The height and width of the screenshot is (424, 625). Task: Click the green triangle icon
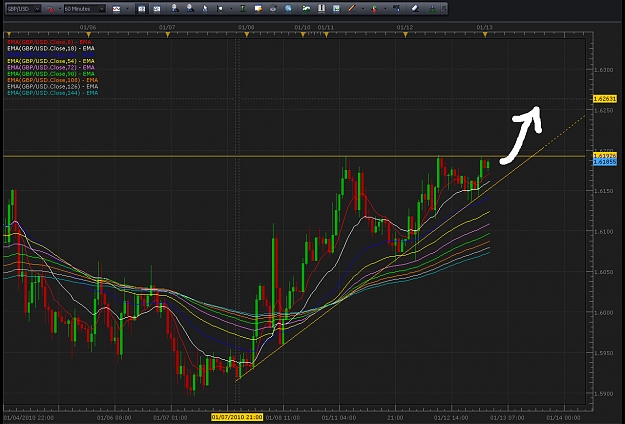432,8
